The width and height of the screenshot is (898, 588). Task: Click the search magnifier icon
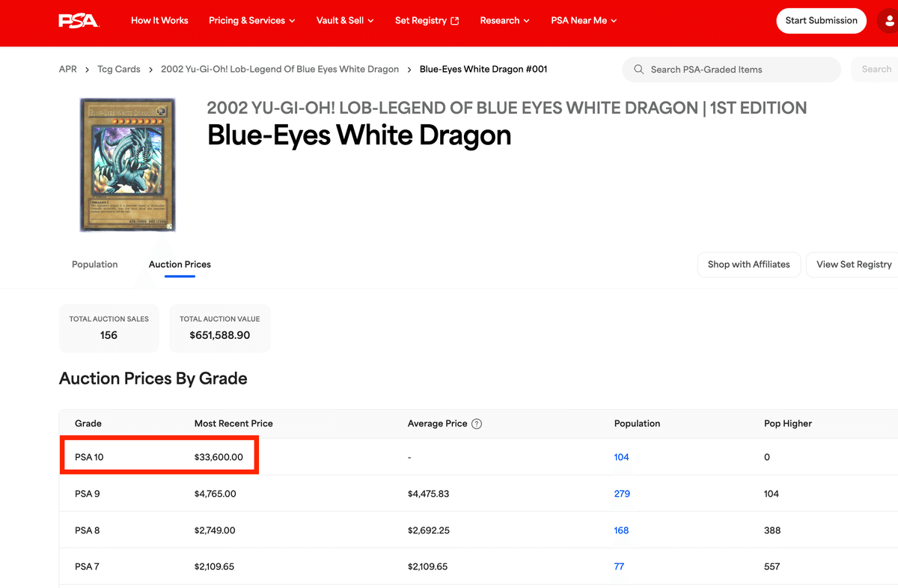(638, 70)
